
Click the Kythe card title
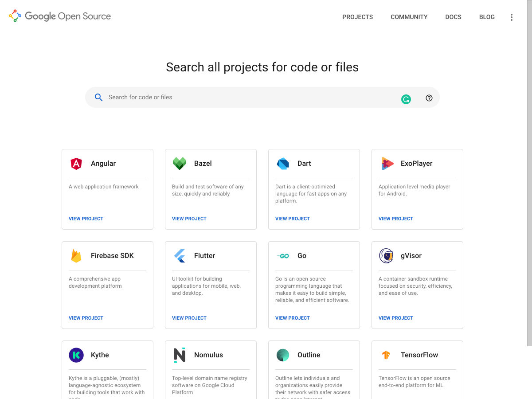100,355
